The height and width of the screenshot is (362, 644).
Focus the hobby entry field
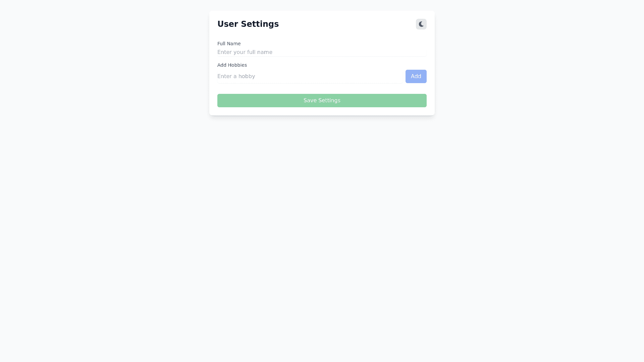click(x=309, y=76)
